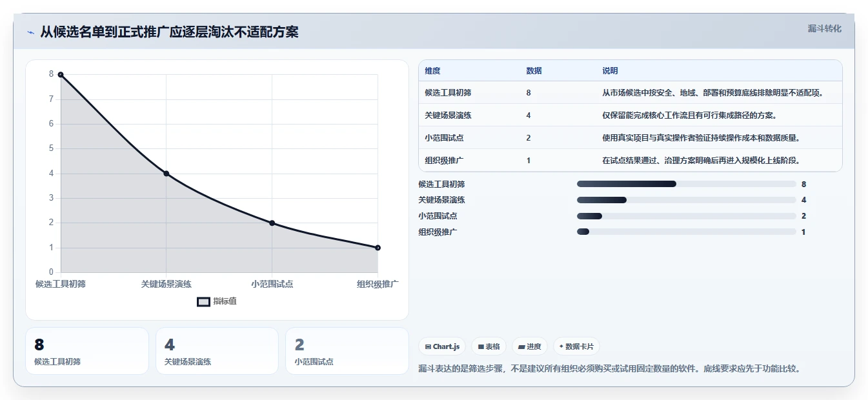868x400 pixels.
Task: Click value 1 in the table
Action: coord(529,161)
